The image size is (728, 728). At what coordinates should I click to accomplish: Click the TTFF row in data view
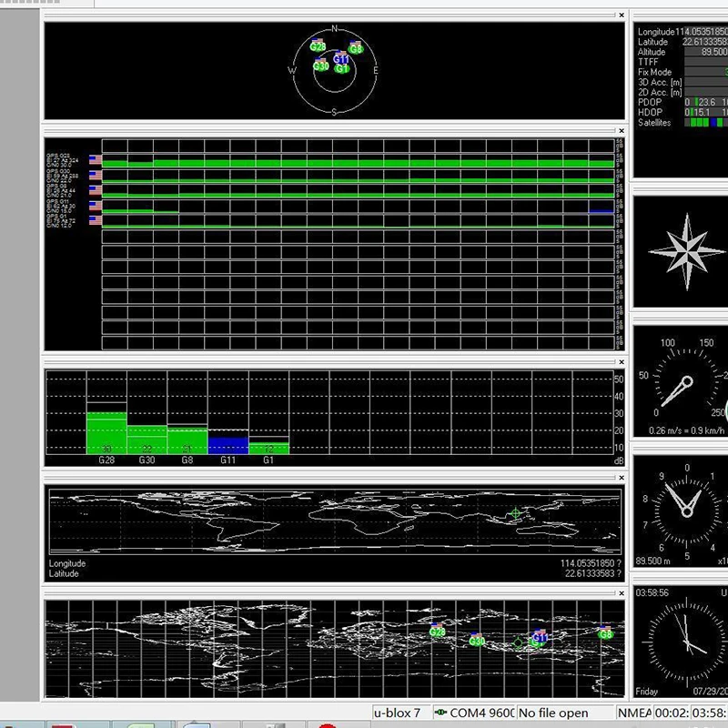682,62
